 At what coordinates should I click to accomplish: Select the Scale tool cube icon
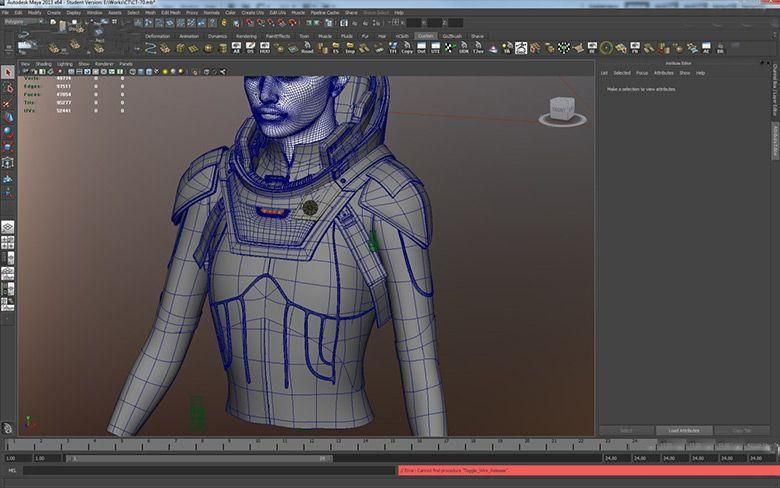tap(7, 147)
